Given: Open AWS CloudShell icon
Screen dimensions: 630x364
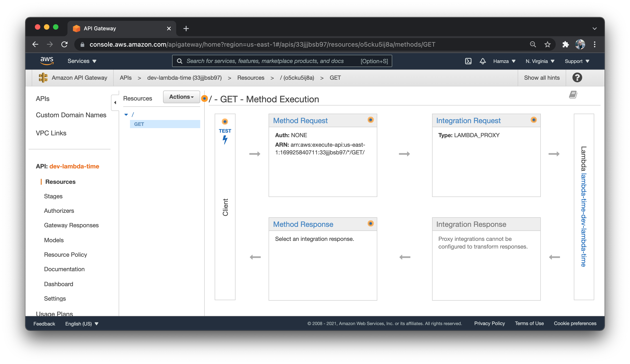Looking at the screenshot, I should [x=468, y=61].
